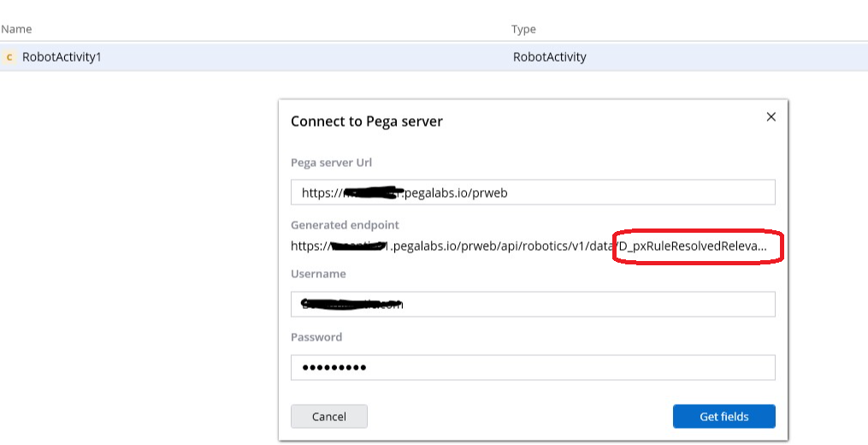Select the Password input field
This screenshot has width=868, height=445.
click(x=533, y=367)
